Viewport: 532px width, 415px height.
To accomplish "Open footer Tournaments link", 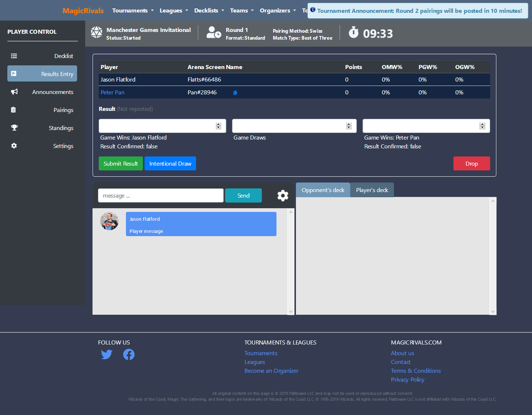I will point(261,353).
